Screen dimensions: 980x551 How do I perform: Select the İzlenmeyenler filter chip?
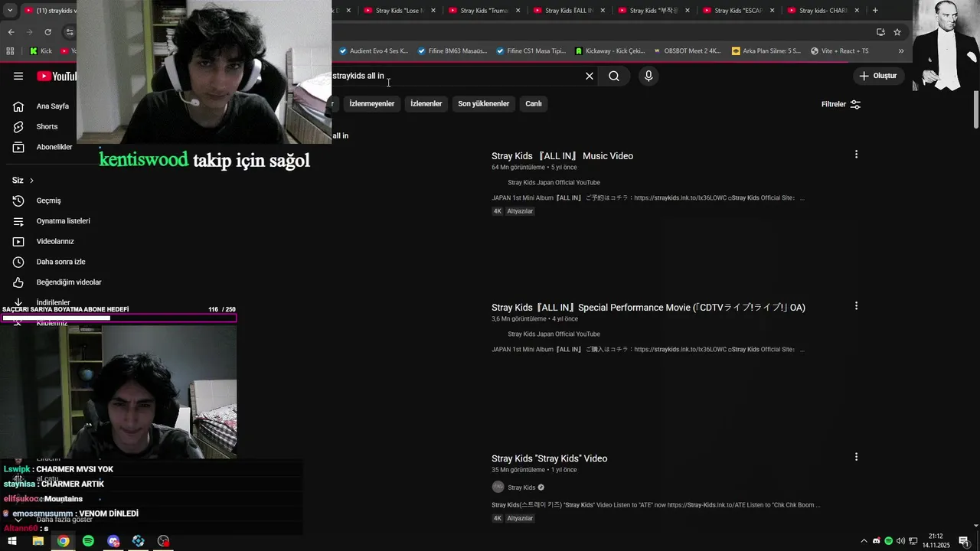point(372,104)
